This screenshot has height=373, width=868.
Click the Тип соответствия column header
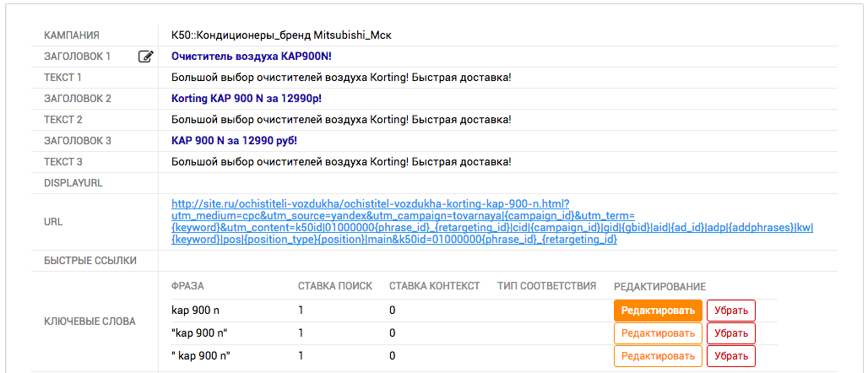(x=546, y=285)
